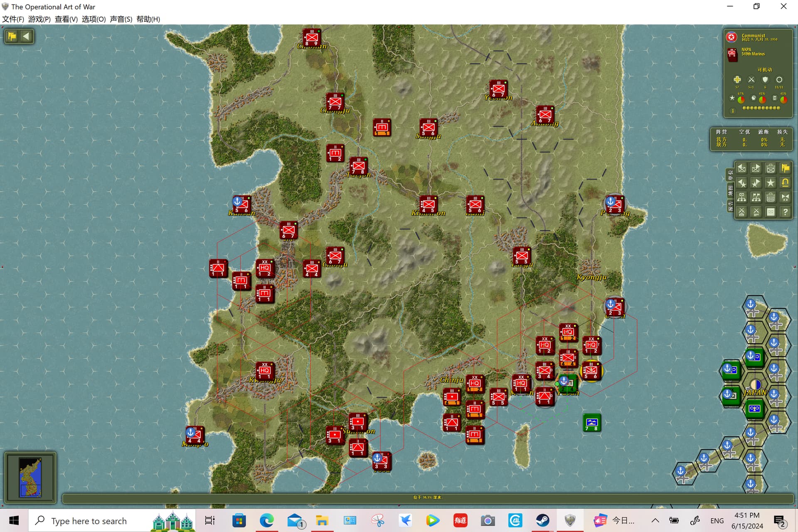Click the plain star formation icon
The height and width of the screenshot is (532, 798).
(x=771, y=183)
